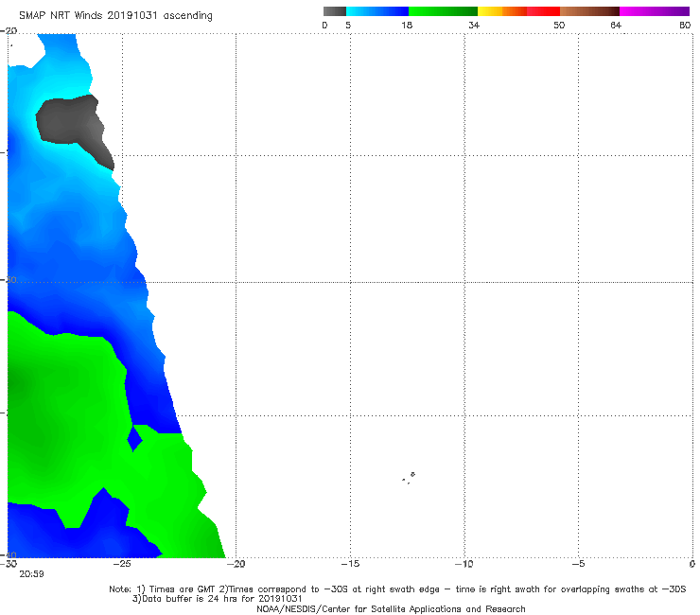Click the 'NOAA/NESDIS/Center for Satellite Applications and Research' credit

(x=391, y=608)
